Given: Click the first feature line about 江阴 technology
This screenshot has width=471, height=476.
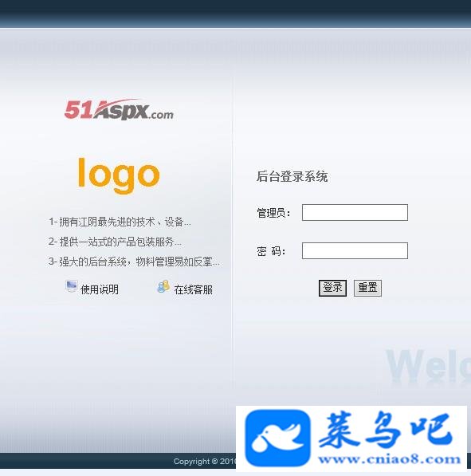Looking at the screenshot, I should (120, 222).
